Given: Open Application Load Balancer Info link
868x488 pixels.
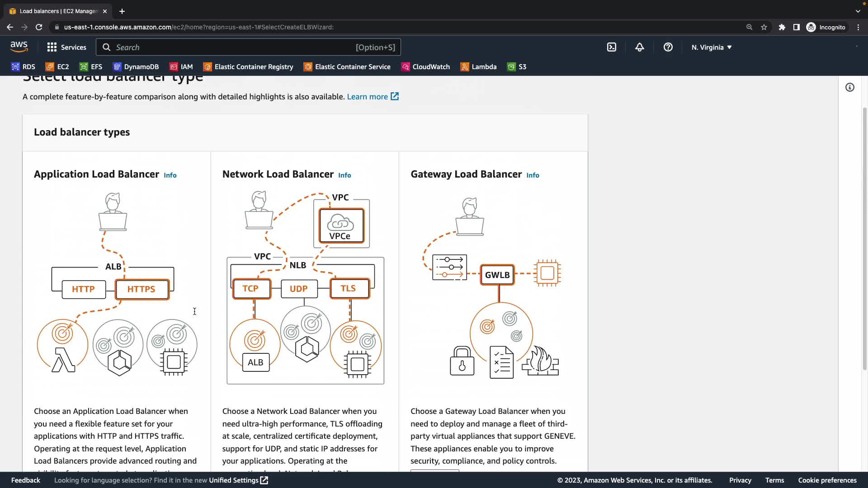Looking at the screenshot, I should (x=170, y=175).
